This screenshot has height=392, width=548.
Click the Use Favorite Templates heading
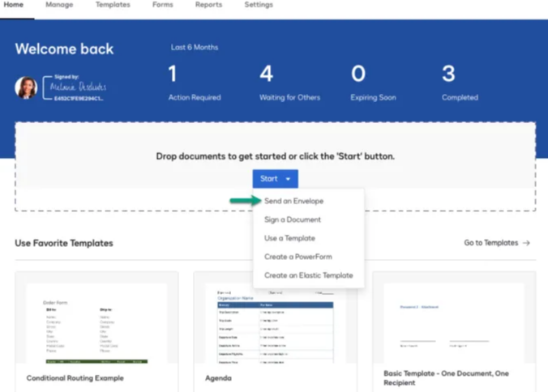[64, 243]
